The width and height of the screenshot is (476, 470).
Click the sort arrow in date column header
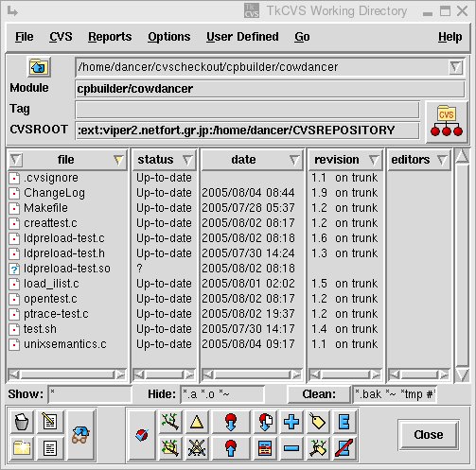point(294,160)
